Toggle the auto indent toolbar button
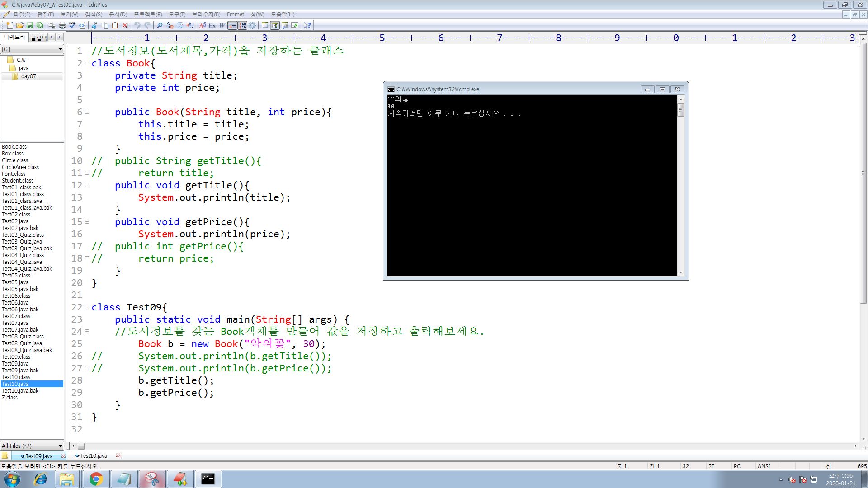This screenshot has height=488, width=868. click(232, 25)
